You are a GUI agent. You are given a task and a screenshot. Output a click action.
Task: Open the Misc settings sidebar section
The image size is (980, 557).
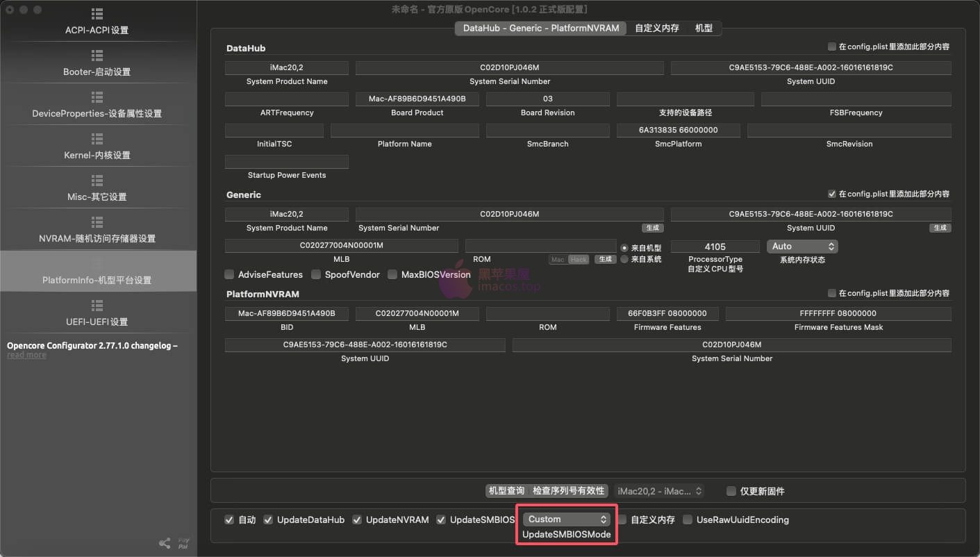click(x=97, y=188)
